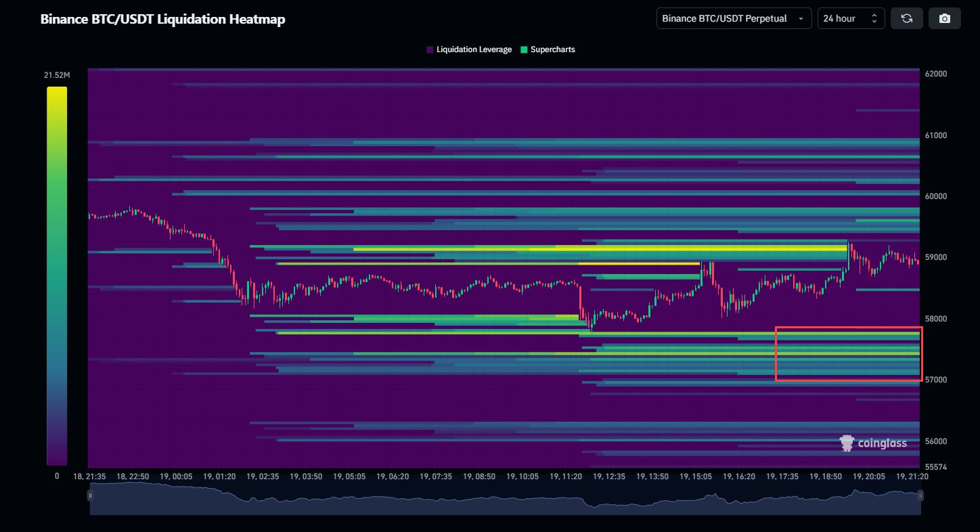This screenshot has width=980, height=532.
Task: Click the liquidation intensity color scale bar
Action: 57,275
